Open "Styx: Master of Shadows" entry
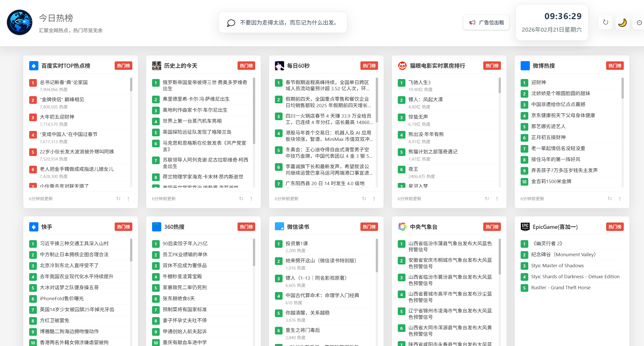644x346 pixels. pos(557,265)
